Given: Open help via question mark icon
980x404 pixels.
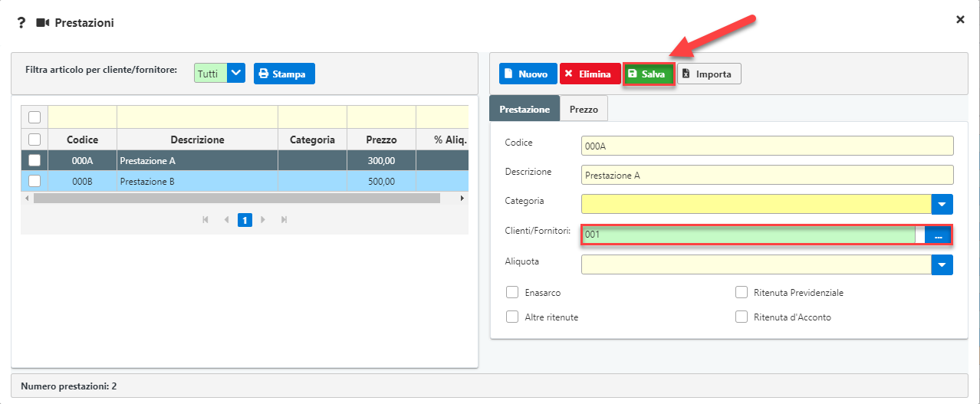Looking at the screenshot, I should point(21,23).
